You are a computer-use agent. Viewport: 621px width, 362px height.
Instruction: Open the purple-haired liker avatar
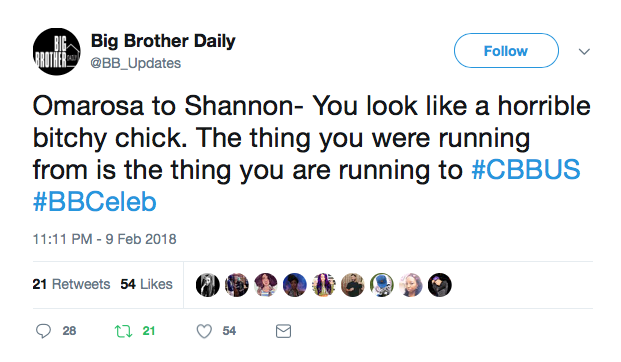tap(324, 285)
